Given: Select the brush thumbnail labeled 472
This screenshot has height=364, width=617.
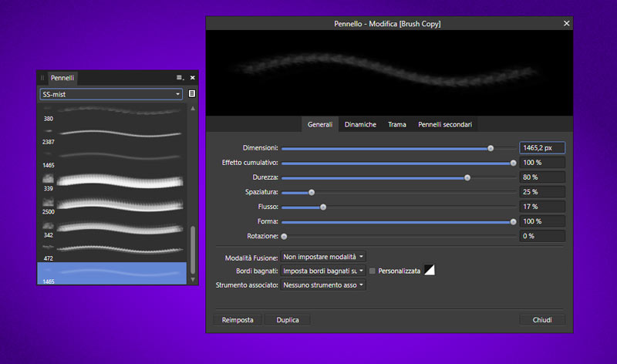Looking at the screenshot, I should click(112, 252).
